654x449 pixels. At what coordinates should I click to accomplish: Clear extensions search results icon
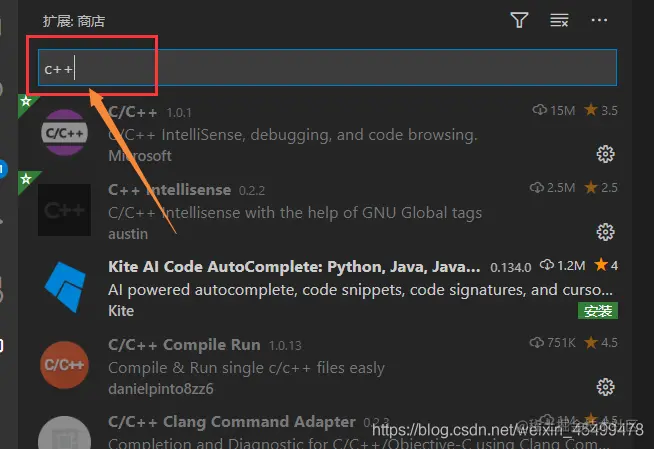pyautogui.click(x=559, y=20)
